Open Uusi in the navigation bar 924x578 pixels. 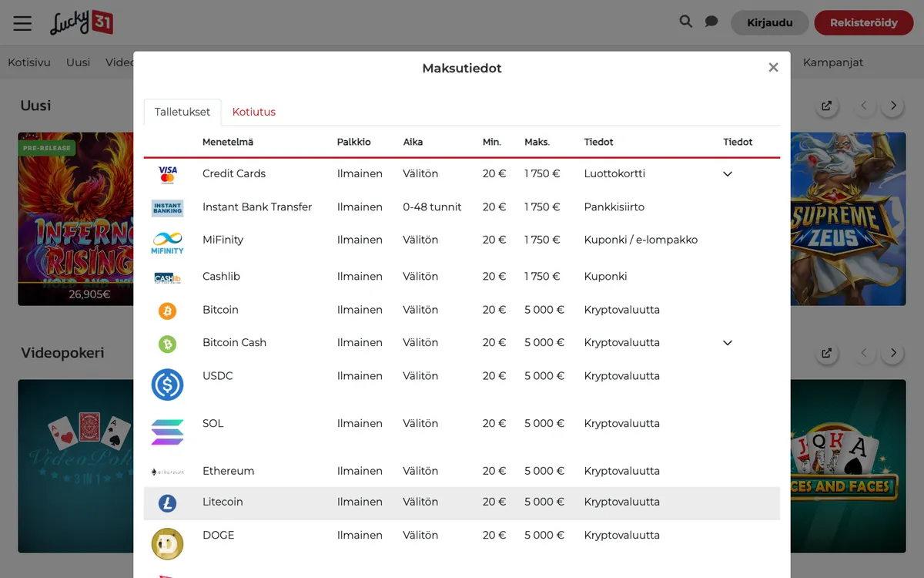tap(78, 62)
